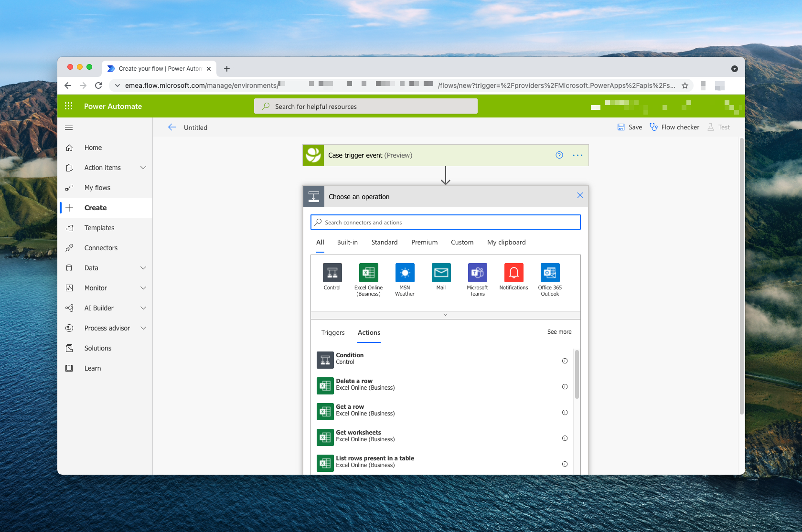
Task: Switch to the Actions tab
Action: click(x=369, y=332)
